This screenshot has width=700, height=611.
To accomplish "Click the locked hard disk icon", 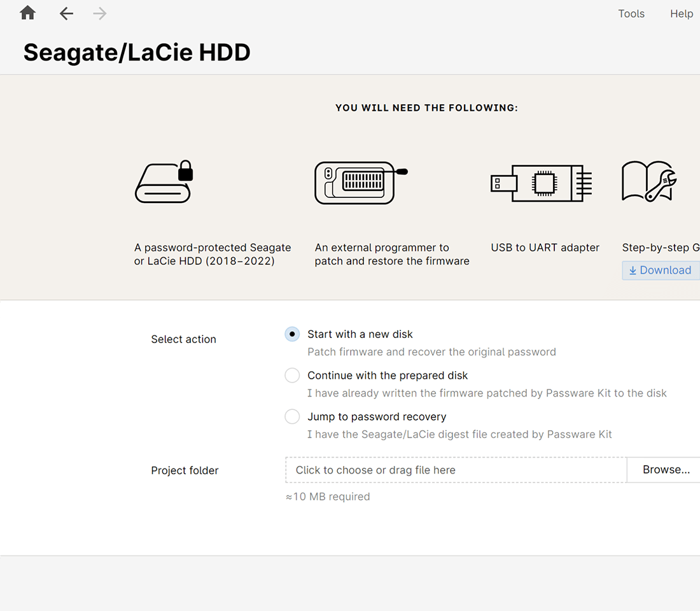I will point(164,182).
